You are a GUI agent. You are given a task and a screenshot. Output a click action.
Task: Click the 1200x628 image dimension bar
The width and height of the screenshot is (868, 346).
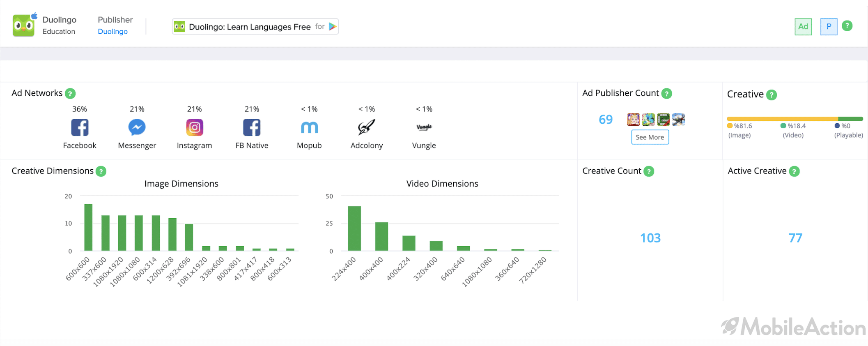click(172, 234)
